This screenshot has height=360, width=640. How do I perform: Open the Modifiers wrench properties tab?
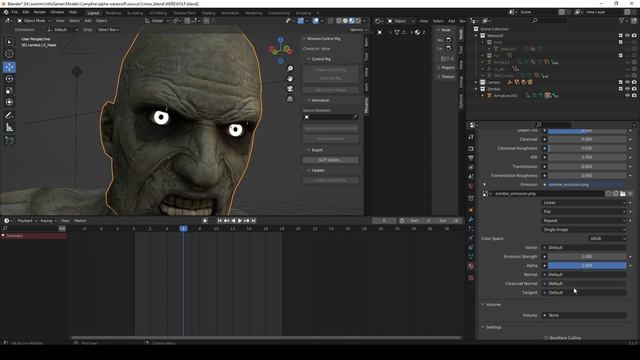click(471, 220)
